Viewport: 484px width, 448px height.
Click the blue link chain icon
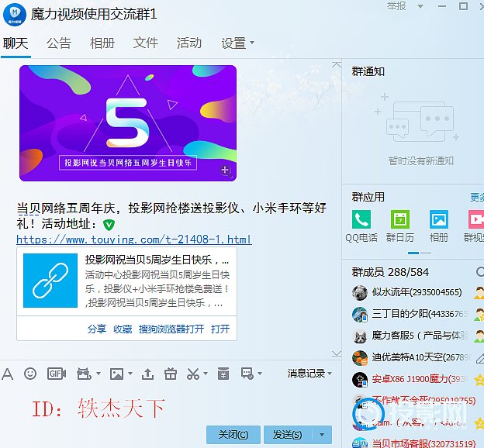click(50, 281)
